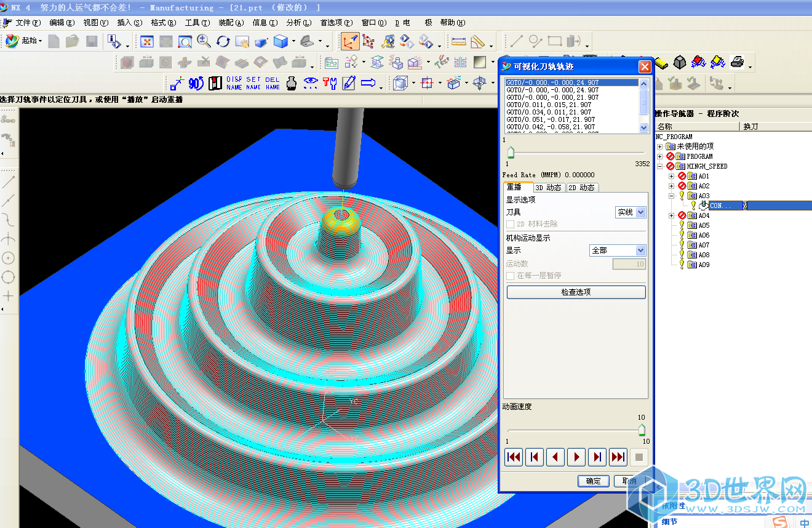Open the 工具(T) menu

click(197, 23)
